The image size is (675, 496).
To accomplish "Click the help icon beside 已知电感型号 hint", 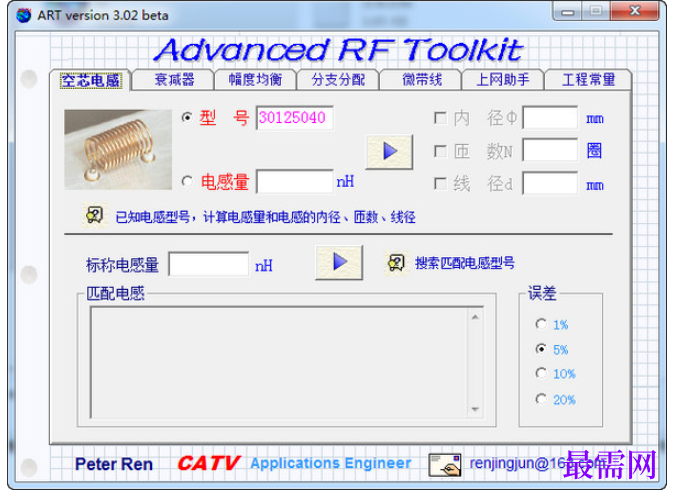I will (x=94, y=215).
